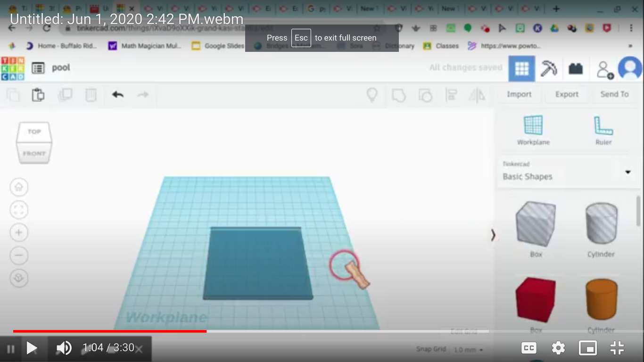This screenshot has height=362, width=644.
Task: Click the Ungroup shapes icon
Action: tap(425, 95)
